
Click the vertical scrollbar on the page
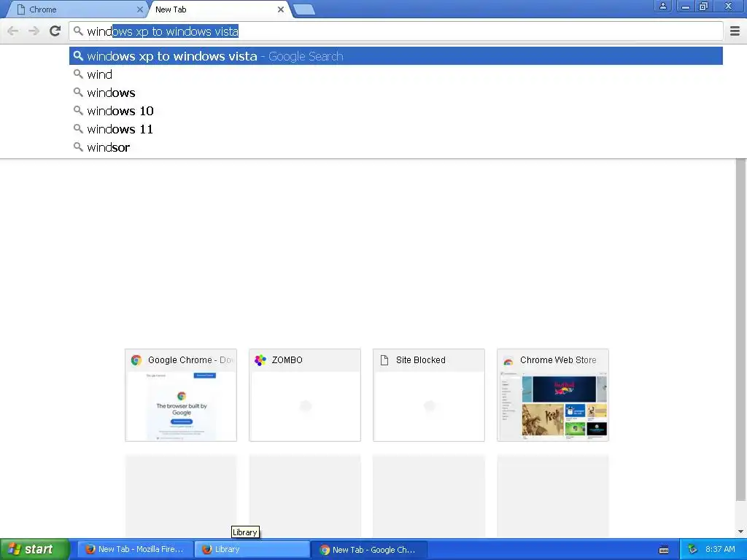[740, 330]
